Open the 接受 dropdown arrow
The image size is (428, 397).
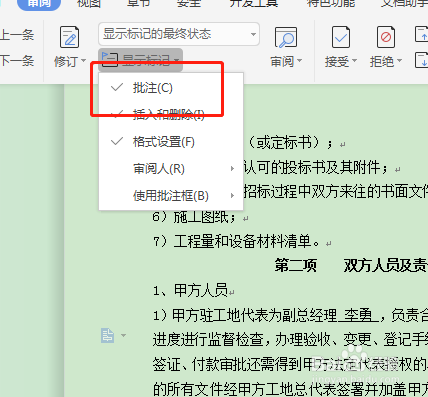(354, 61)
